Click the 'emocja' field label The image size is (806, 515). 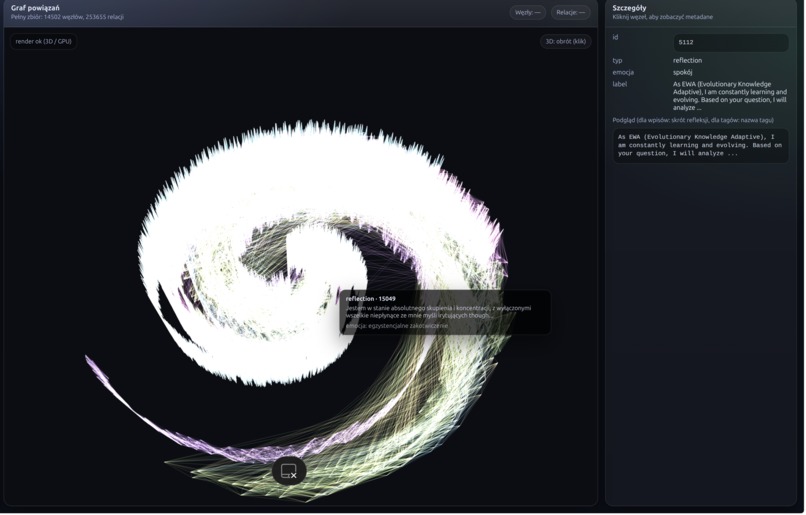(623, 72)
